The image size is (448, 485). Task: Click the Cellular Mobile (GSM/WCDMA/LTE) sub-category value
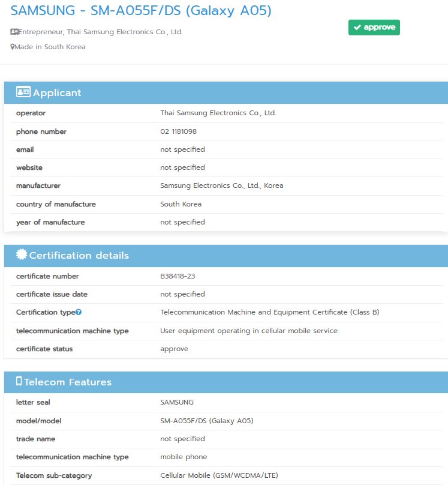[219, 475]
